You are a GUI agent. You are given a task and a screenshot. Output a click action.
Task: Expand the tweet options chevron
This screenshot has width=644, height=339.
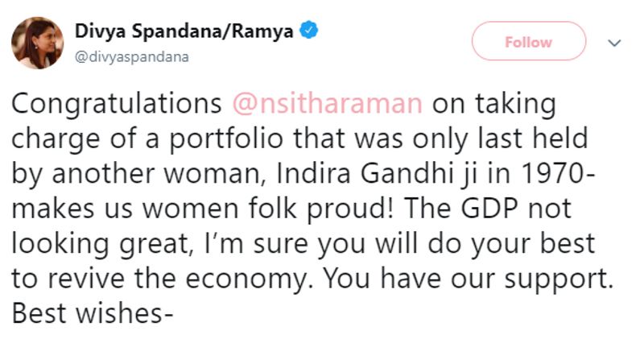point(615,41)
